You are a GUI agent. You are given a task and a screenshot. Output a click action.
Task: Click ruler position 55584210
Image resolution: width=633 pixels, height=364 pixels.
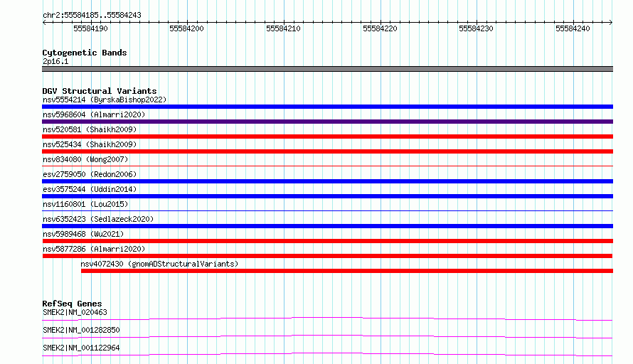point(283,28)
